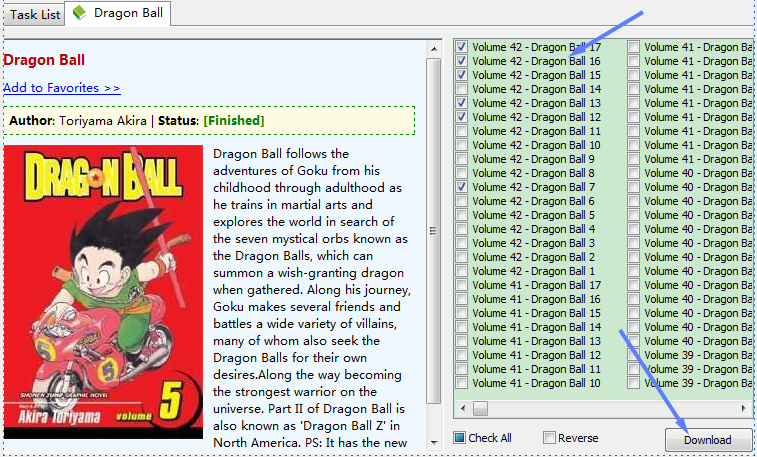Check Volume 42 - Dragon Ball 14
The image size is (757, 457).
tap(461, 89)
